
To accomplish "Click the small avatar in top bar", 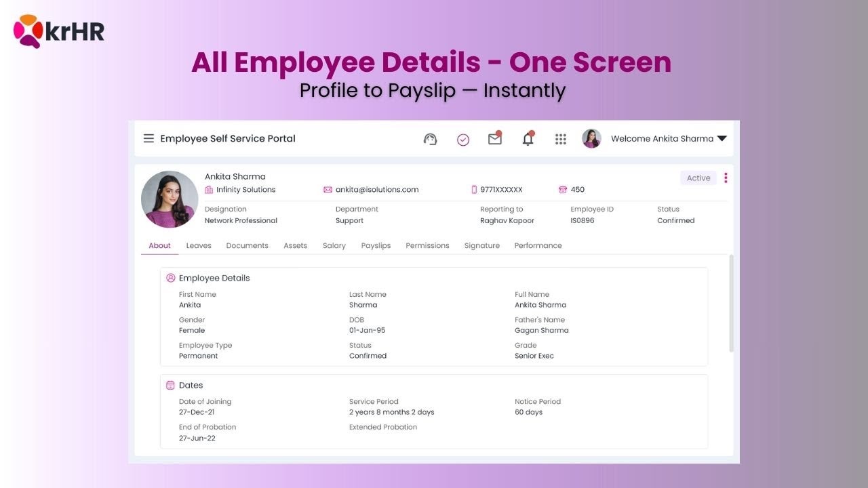I will pyautogui.click(x=592, y=139).
